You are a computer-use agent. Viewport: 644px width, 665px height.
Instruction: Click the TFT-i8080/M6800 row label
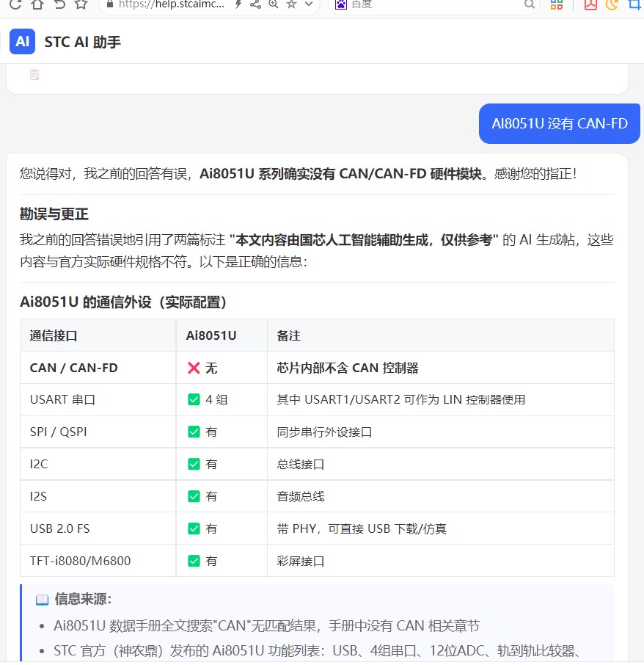coord(80,561)
